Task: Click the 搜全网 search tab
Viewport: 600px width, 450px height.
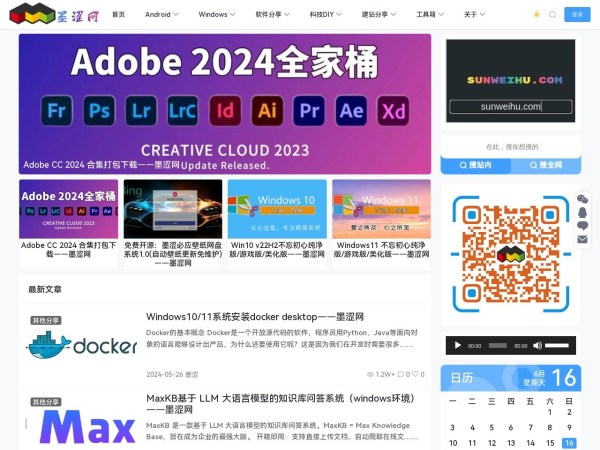Action: tap(546, 165)
